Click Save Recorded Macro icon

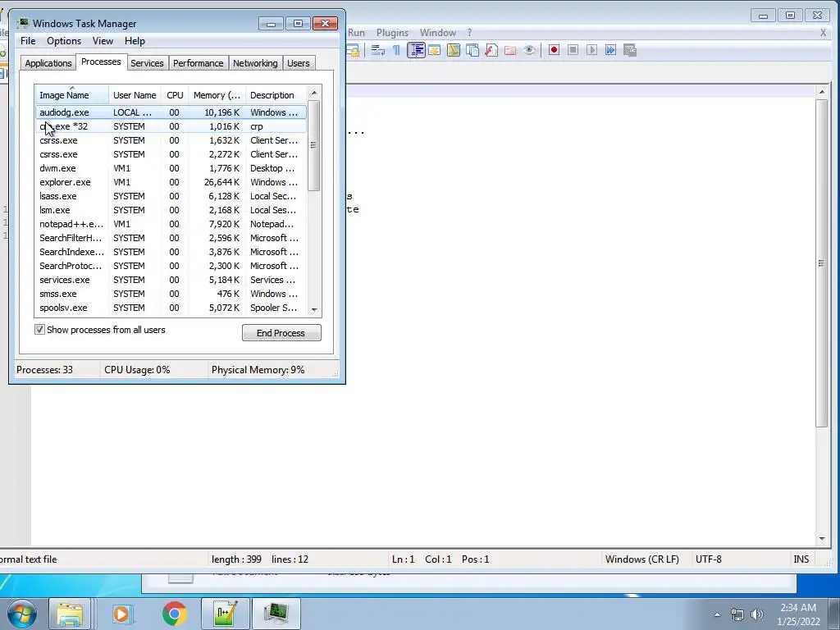(629, 50)
